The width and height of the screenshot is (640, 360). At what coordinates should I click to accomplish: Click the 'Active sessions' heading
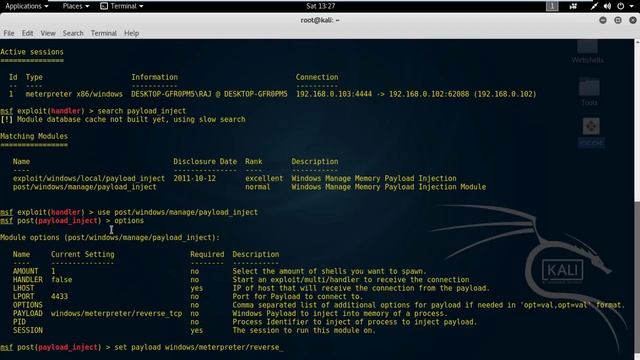pyautogui.click(x=32, y=52)
